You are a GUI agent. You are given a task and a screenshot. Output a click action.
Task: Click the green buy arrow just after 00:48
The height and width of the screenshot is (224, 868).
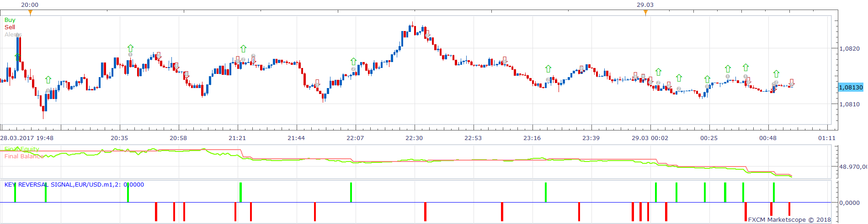pyautogui.click(x=776, y=73)
